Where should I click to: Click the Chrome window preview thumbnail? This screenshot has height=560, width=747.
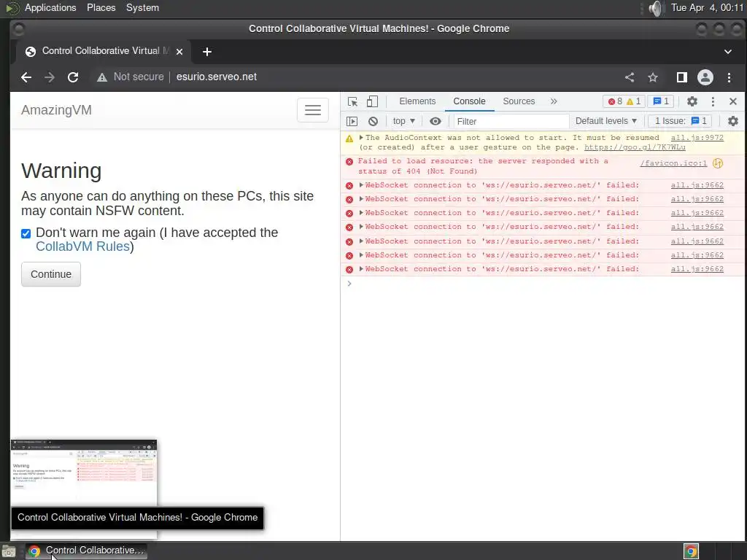84,472
